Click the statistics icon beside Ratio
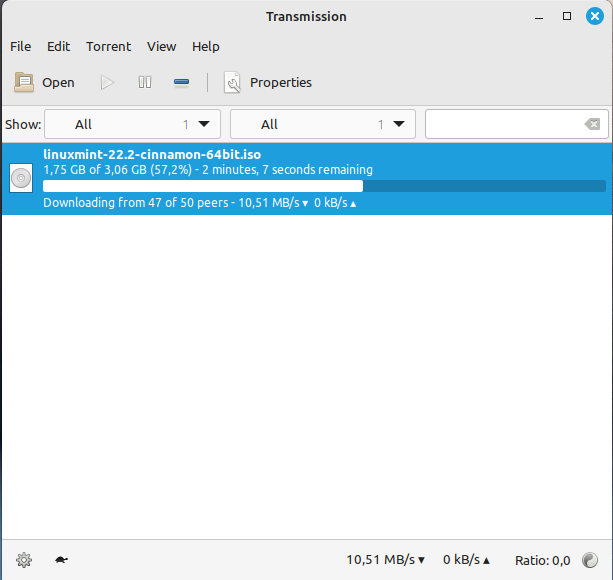Image resolution: width=613 pixels, height=580 pixels. [x=590, y=560]
